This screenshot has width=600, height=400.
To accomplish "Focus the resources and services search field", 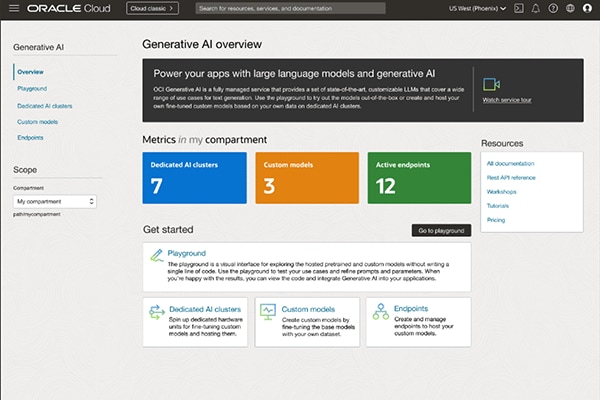I will (290, 8).
